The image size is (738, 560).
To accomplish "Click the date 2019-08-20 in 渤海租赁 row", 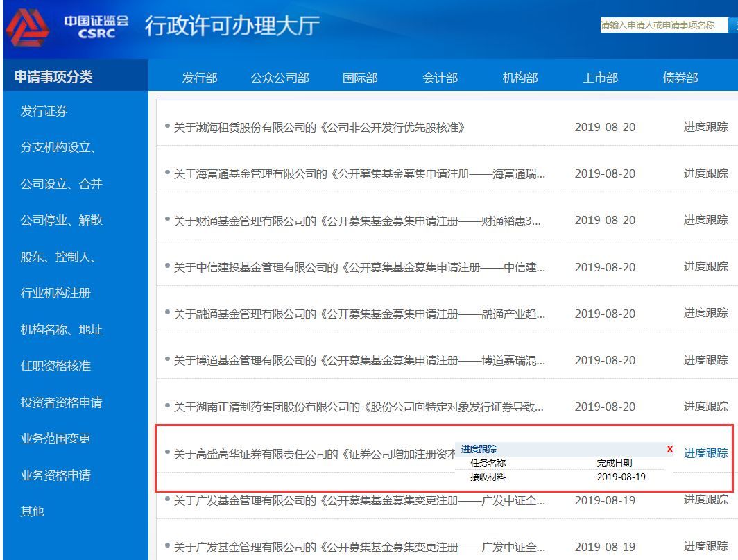I will coord(605,127).
